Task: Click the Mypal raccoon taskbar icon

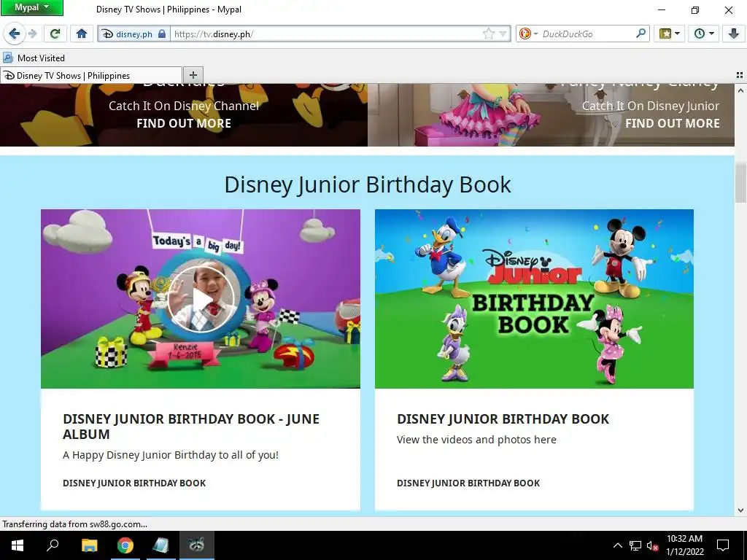Action: 196,545
